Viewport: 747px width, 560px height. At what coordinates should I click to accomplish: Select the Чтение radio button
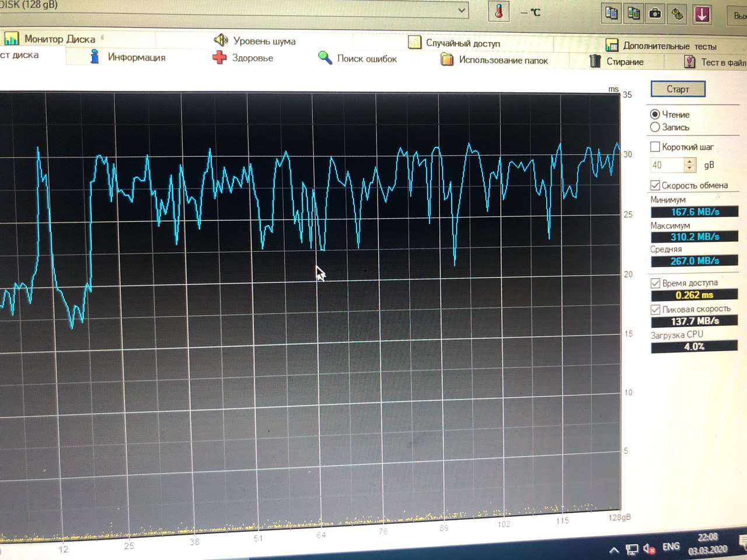[670, 114]
